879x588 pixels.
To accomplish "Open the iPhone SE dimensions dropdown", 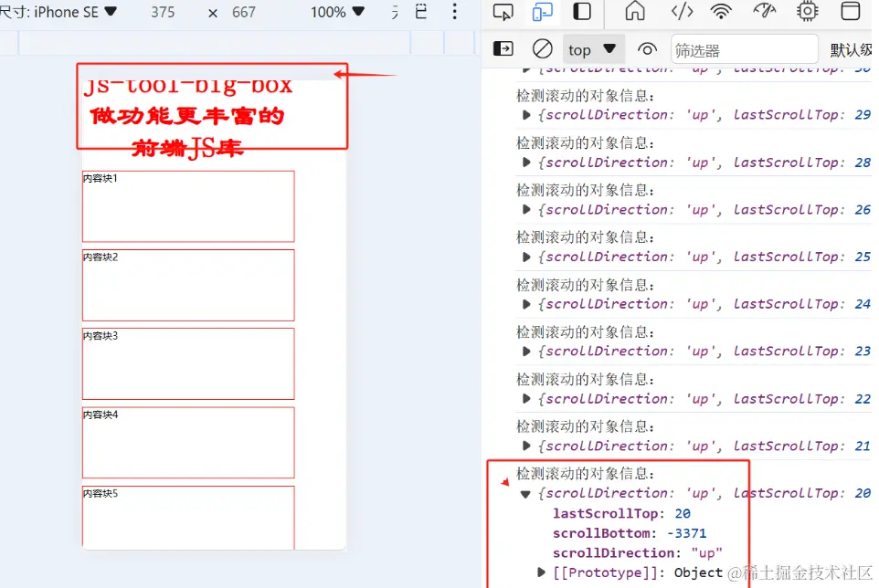I will pyautogui.click(x=58, y=12).
